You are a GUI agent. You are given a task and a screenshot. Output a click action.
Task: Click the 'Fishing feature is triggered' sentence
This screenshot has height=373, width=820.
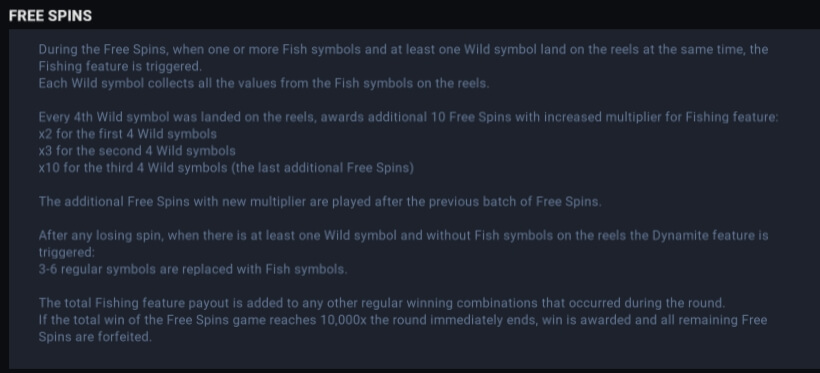coord(120,66)
